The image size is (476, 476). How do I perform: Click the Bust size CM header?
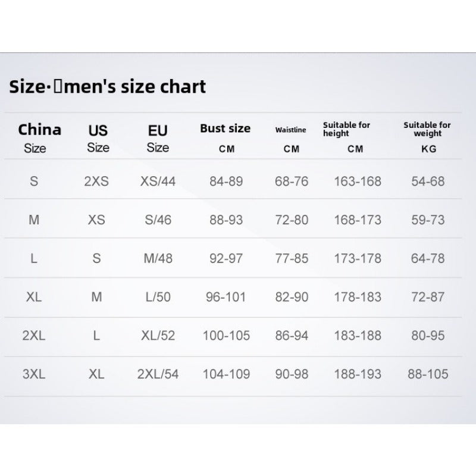point(226,137)
